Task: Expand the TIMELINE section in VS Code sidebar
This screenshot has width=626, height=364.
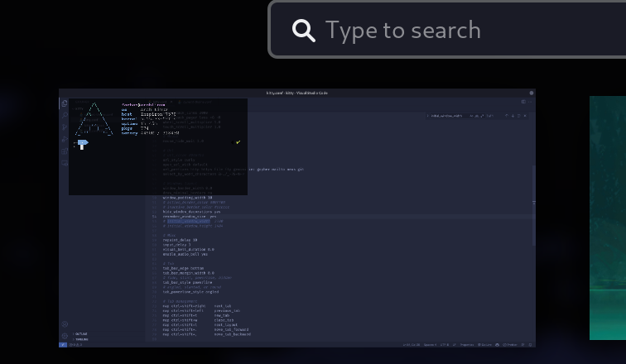Action: [81, 339]
